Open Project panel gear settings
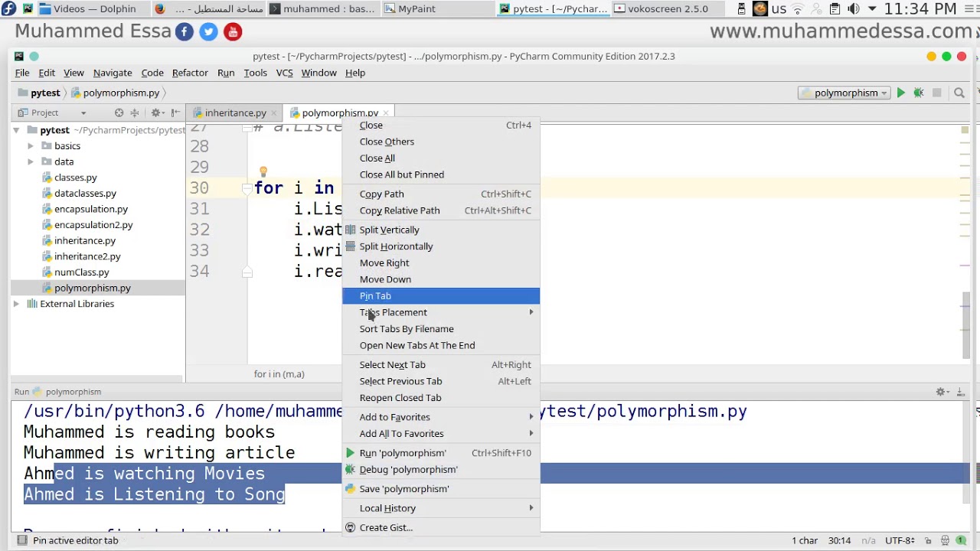This screenshot has width=980, height=551. 156,112
